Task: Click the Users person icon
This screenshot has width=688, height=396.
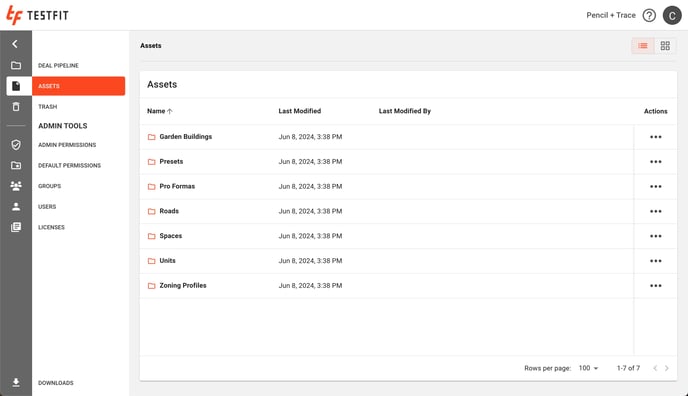Action: (16, 207)
